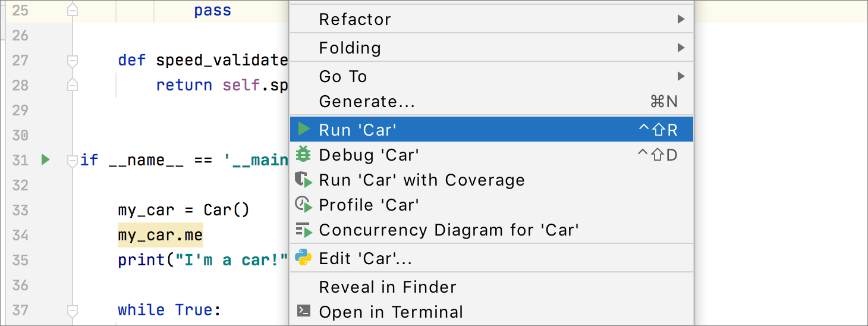Collapse the if __name__ block at line 31
Screen dimensions: 868x326
coord(73,160)
